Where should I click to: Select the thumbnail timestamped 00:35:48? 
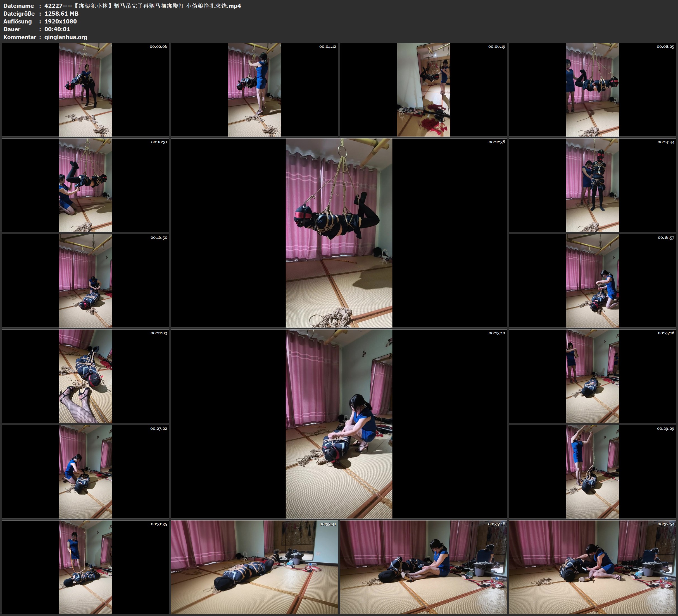(424, 567)
